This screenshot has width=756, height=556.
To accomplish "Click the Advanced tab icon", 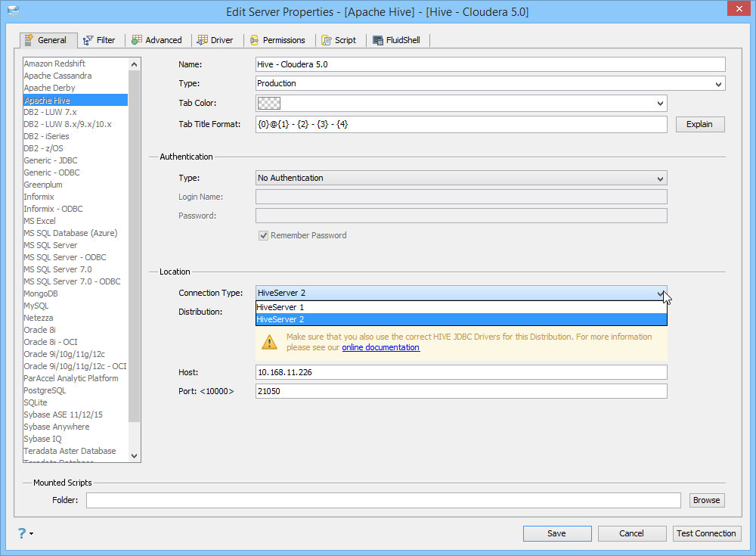I will [x=137, y=40].
